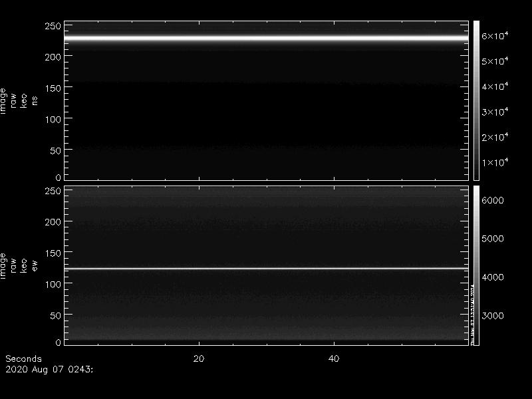Click the 3000 label on bottom colorbar

[493, 315]
